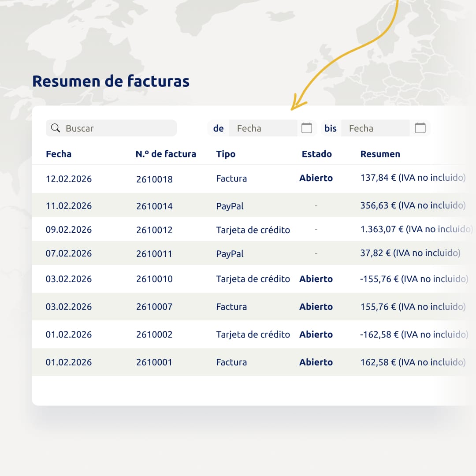Click amount -155,76 € (IVA no incluido)
The width and height of the screenshot is (476, 476).
point(414,279)
